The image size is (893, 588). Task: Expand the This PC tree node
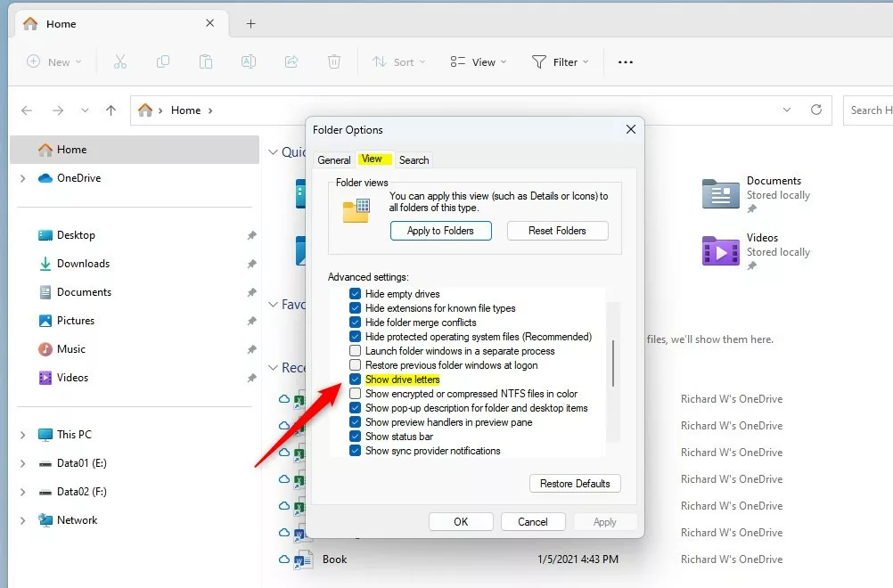(x=22, y=435)
